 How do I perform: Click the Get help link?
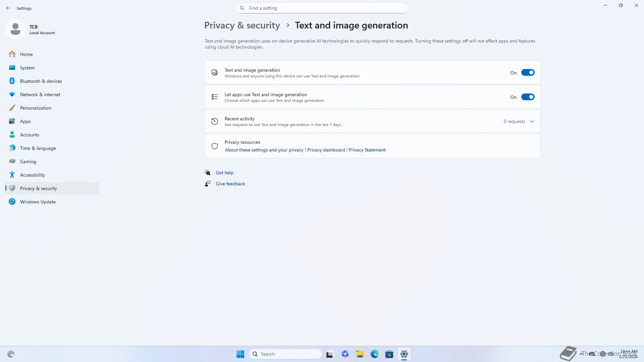(x=224, y=173)
